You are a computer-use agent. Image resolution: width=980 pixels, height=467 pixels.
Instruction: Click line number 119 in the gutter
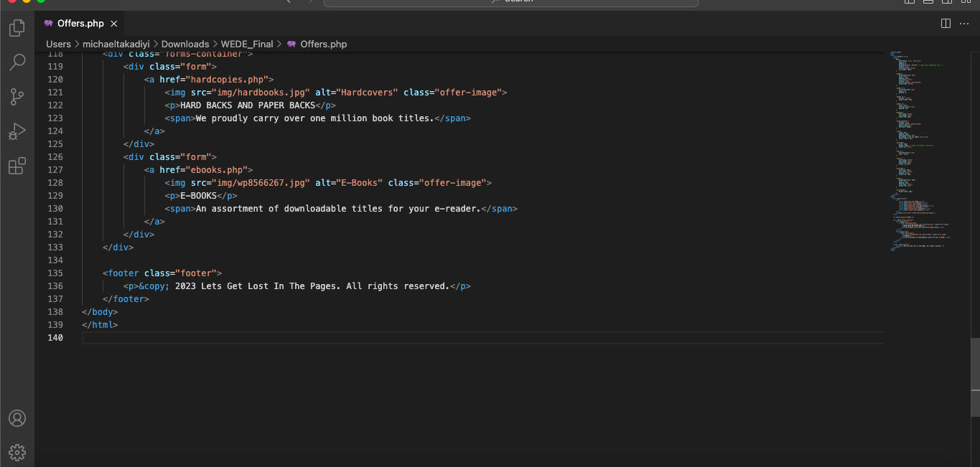[x=55, y=67]
